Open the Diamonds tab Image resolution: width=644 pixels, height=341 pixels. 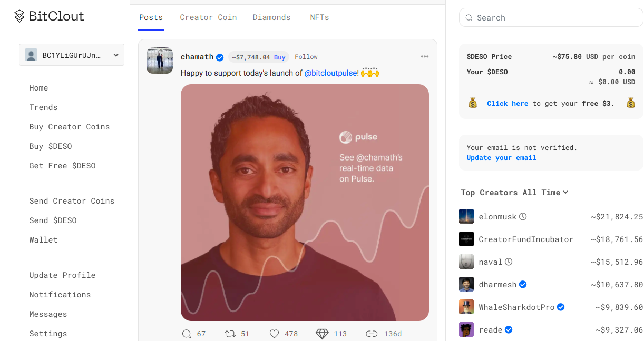click(271, 17)
